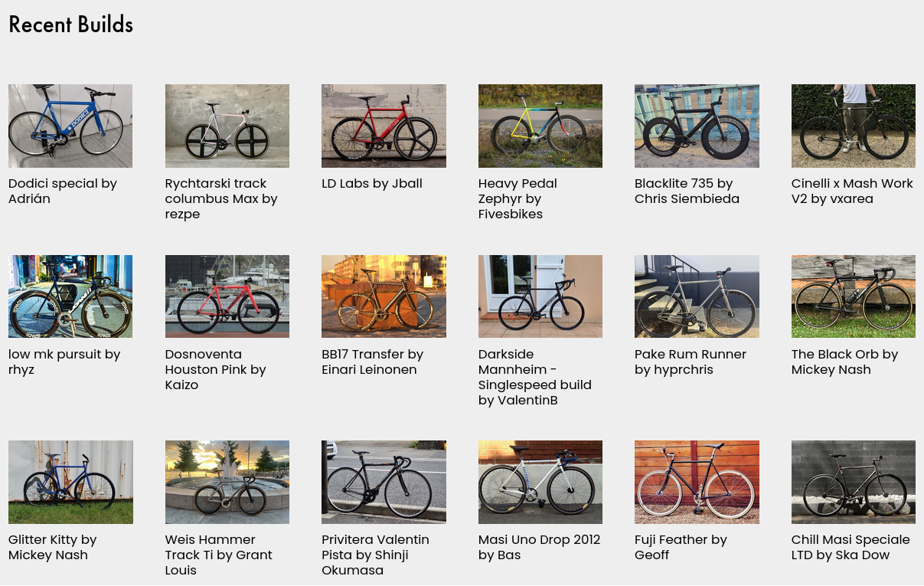Open the Dodici special bike photo
Screen dimensions: 924x586
click(x=70, y=126)
